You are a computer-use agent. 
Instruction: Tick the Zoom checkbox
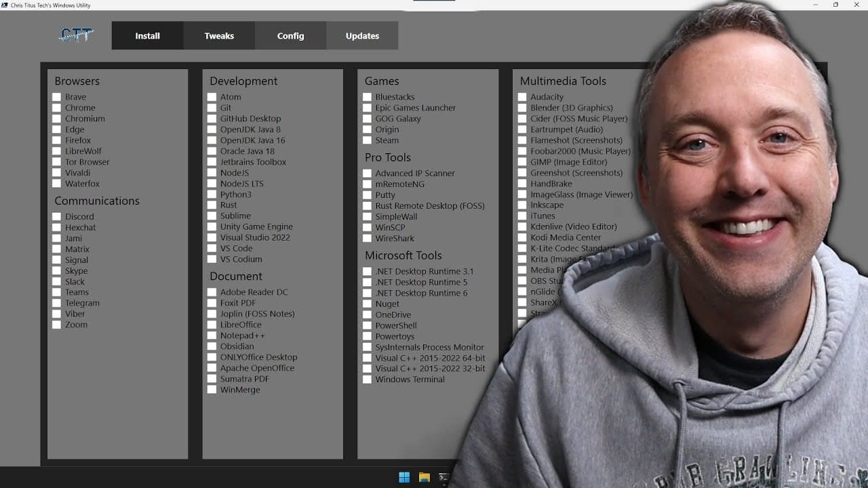[57, 325]
